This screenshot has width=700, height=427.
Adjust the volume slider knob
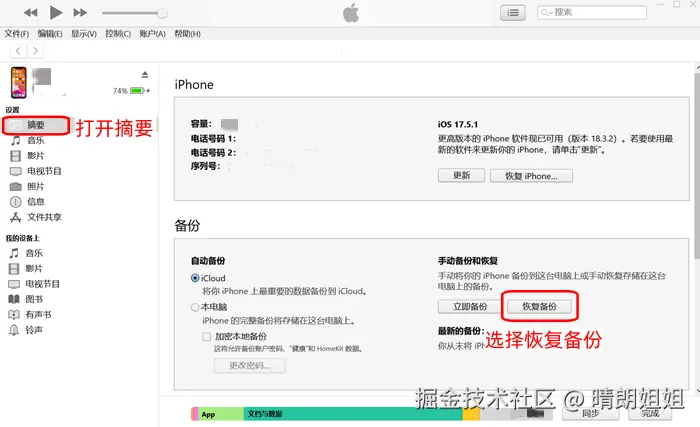pyautogui.click(x=162, y=13)
